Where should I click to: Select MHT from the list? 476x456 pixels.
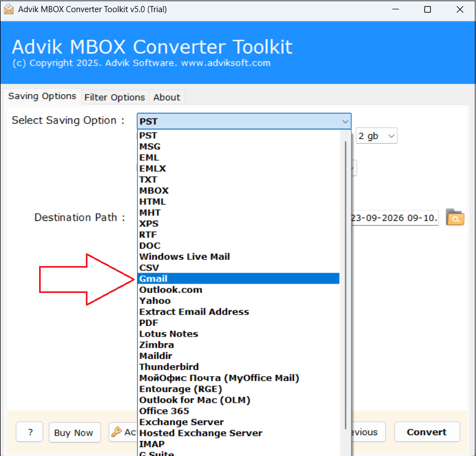(x=238, y=213)
